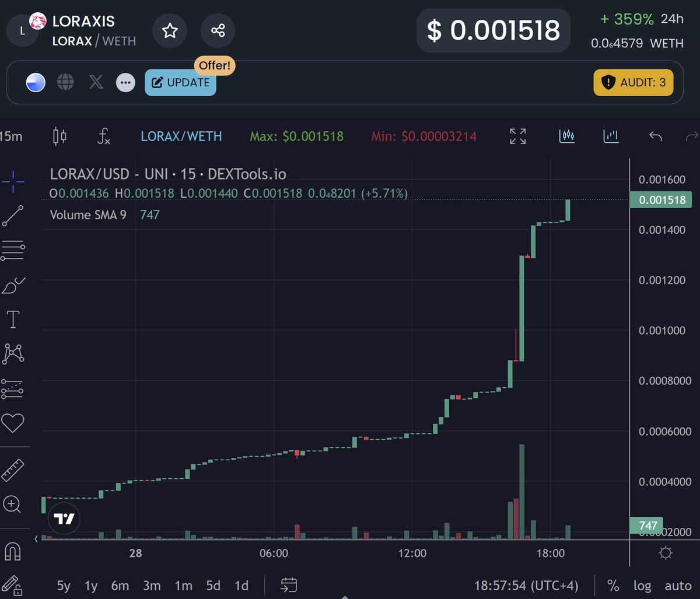
Task: Select the brush drawing tool
Action: click(13, 285)
